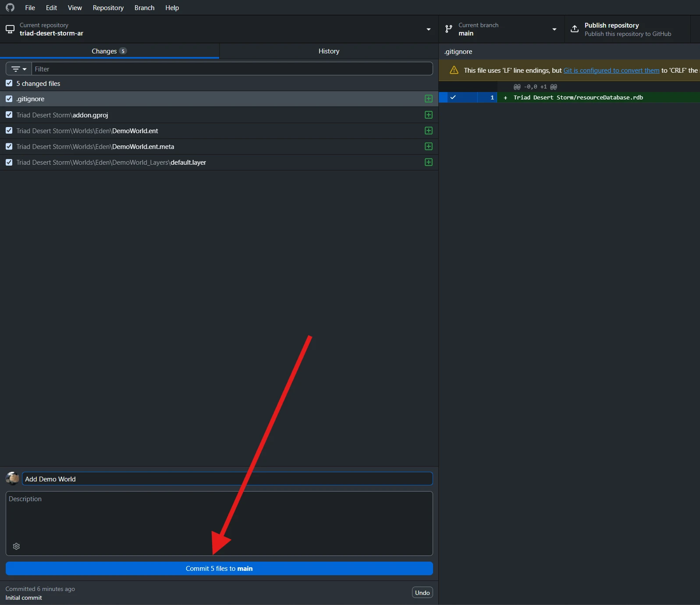Image resolution: width=700 pixels, height=605 pixels.
Task: Open the Help menu
Action: pyautogui.click(x=172, y=7)
